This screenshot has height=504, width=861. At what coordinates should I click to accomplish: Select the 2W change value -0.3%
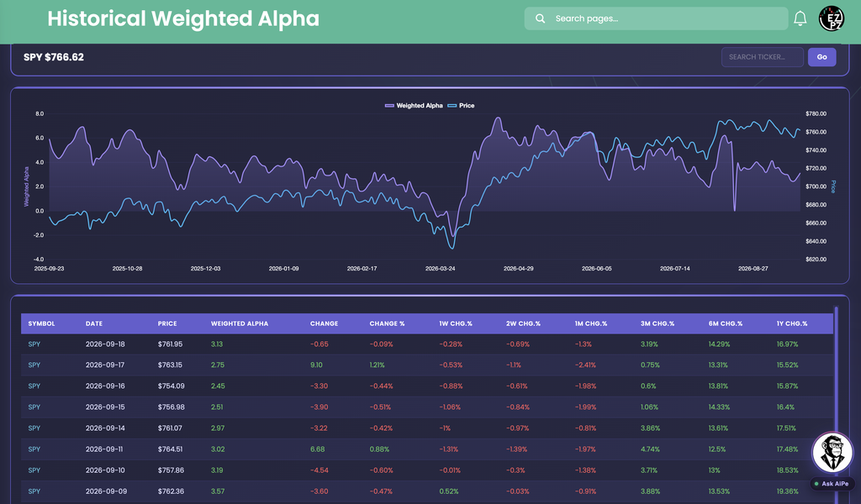click(x=515, y=470)
